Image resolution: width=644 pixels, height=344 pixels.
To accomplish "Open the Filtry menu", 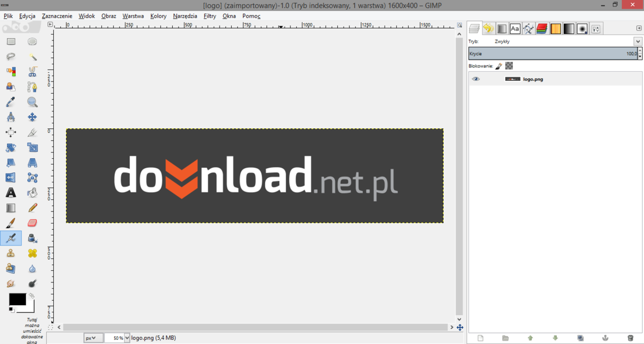I will 210,16.
